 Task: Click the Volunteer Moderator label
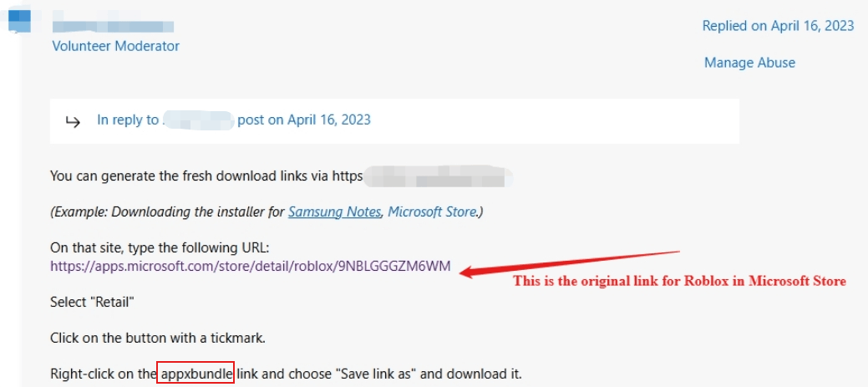(115, 46)
